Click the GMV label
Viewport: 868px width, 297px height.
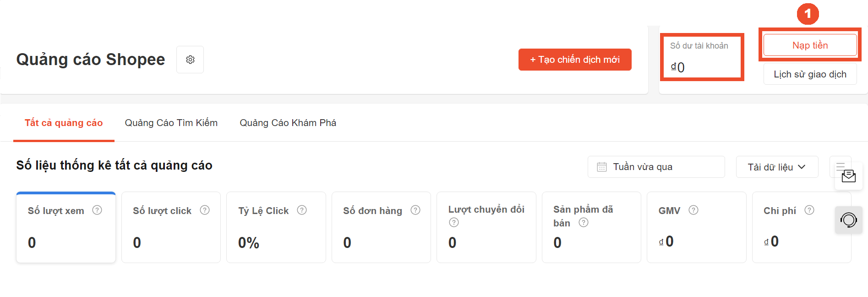pos(669,211)
